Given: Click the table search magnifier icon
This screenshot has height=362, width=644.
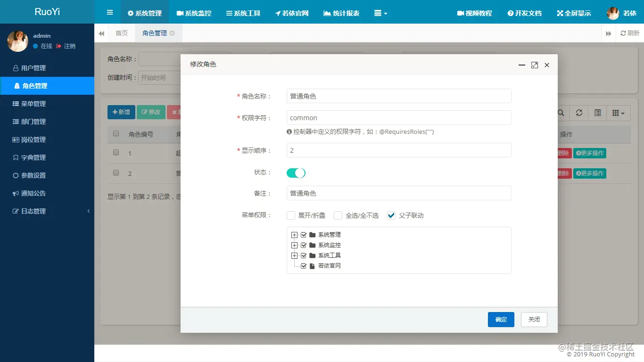Looking at the screenshot, I should pyautogui.click(x=561, y=113).
